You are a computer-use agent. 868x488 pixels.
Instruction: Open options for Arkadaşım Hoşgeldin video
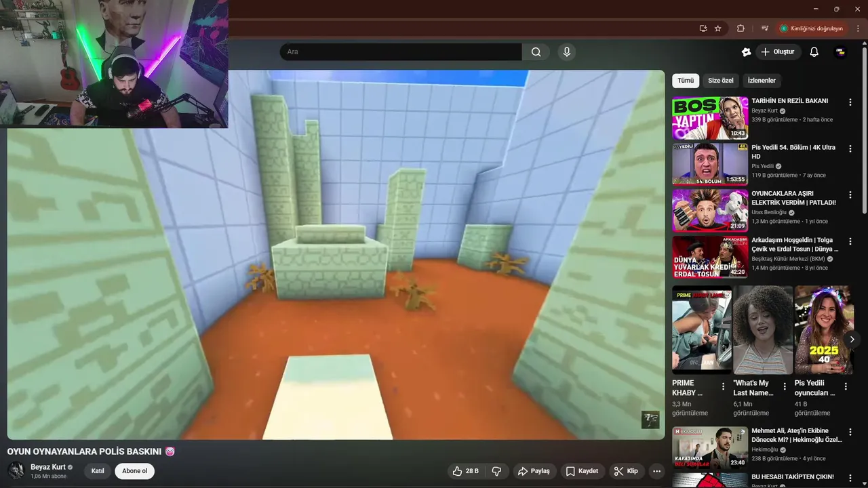click(850, 241)
